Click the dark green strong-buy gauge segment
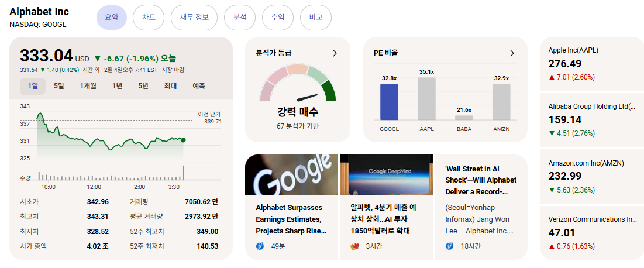This screenshot has width=644, height=268. pos(329,91)
